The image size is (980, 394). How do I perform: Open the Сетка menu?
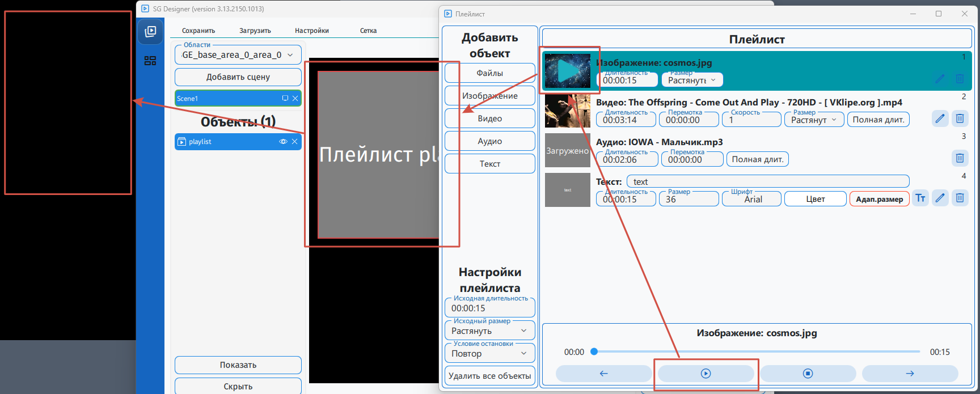(368, 31)
